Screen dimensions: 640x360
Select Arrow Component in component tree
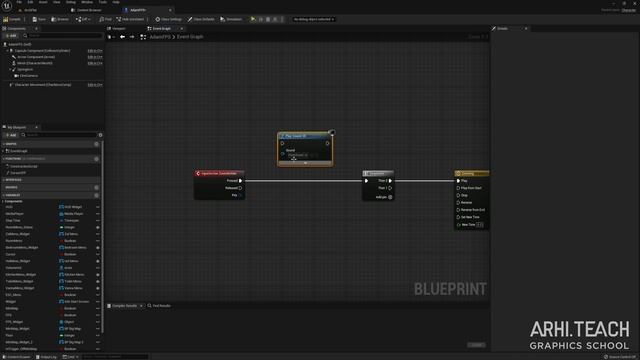coord(36,57)
